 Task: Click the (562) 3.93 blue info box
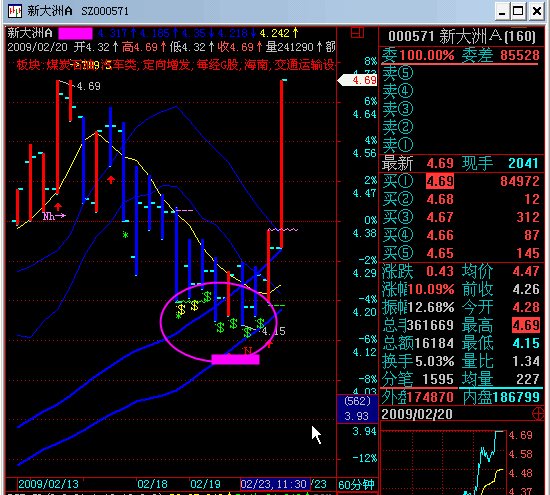(x=357, y=409)
